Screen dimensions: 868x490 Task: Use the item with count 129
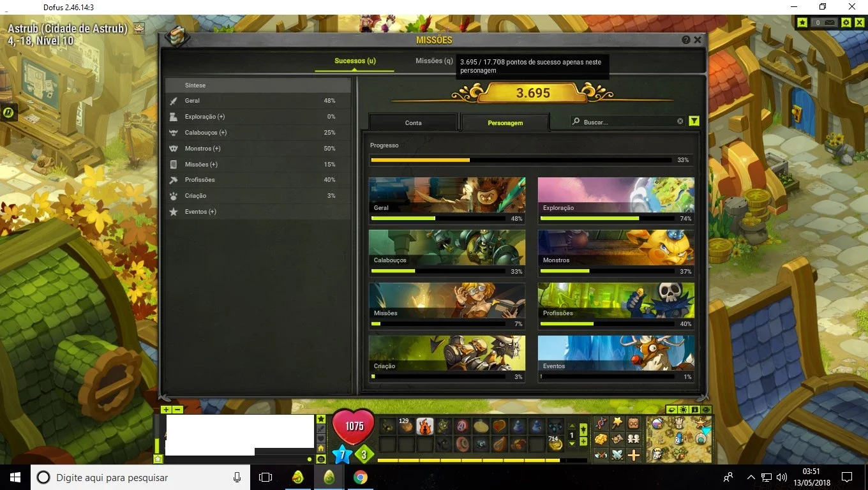point(406,426)
